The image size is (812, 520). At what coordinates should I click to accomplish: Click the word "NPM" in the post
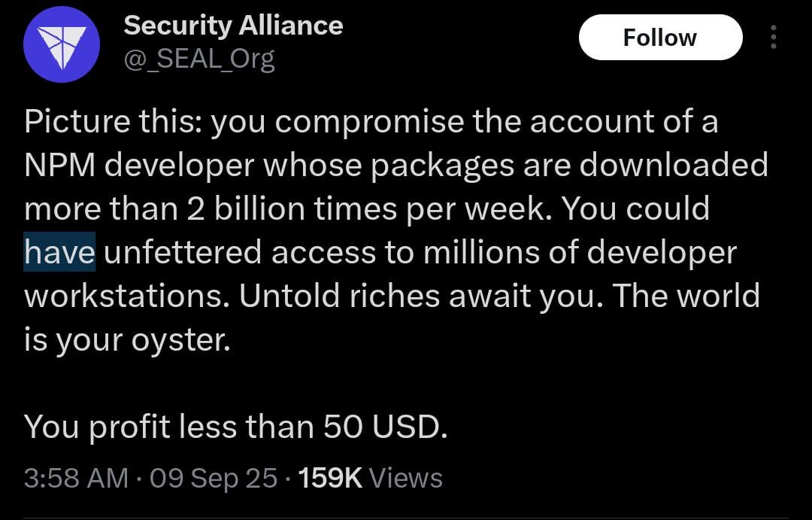pyautogui.click(x=60, y=165)
